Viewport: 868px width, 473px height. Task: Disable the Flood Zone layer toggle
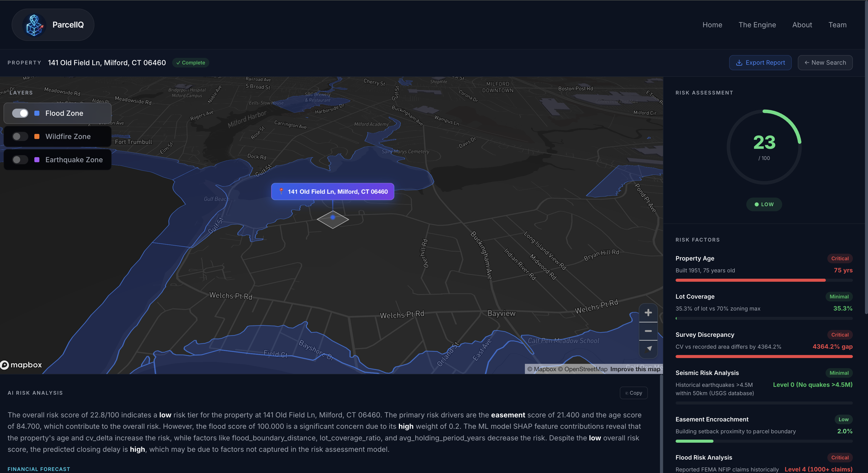point(20,113)
